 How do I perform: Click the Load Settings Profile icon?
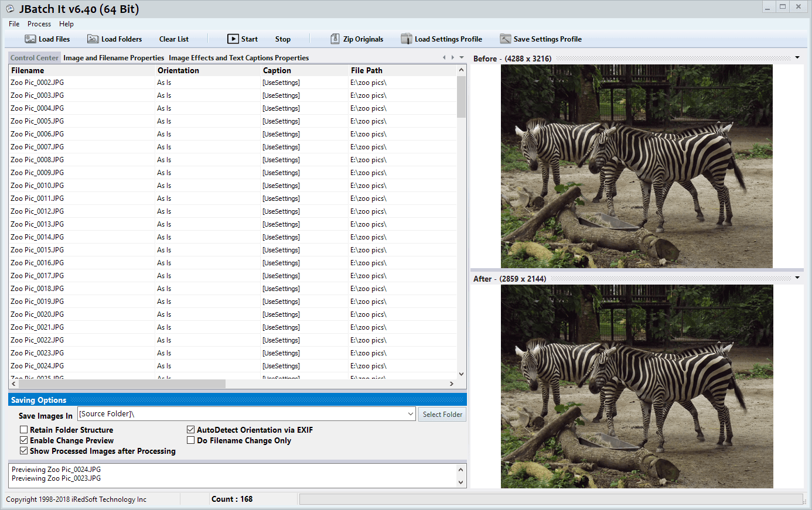coord(407,39)
